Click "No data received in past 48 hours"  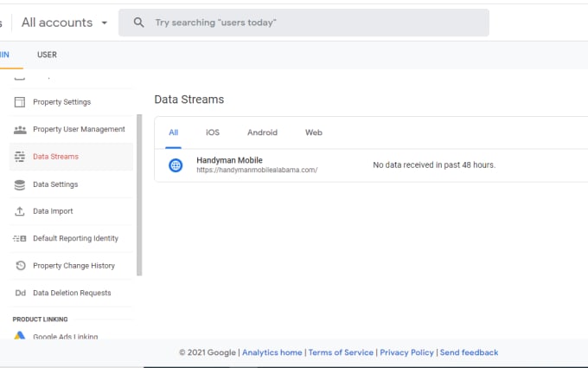434,165
